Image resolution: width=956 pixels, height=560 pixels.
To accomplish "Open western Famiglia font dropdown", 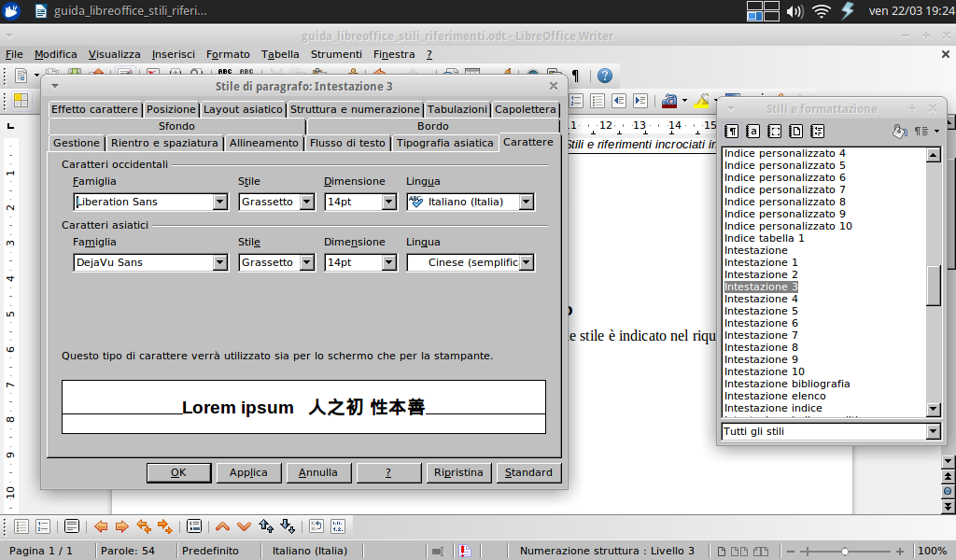I will (x=220, y=202).
